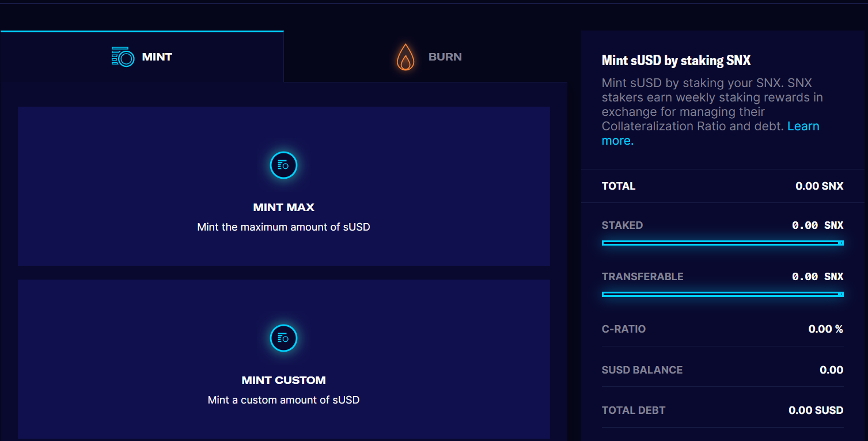The height and width of the screenshot is (441, 868).
Task: Click the 'Mint sUSD by staking SNX' heading
Action: click(676, 61)
